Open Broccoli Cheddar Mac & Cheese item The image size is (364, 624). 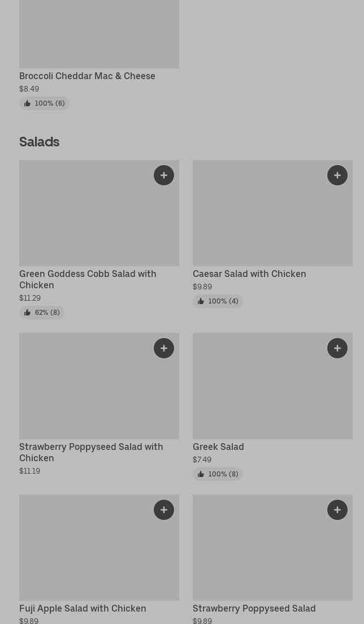coord(87,76)
